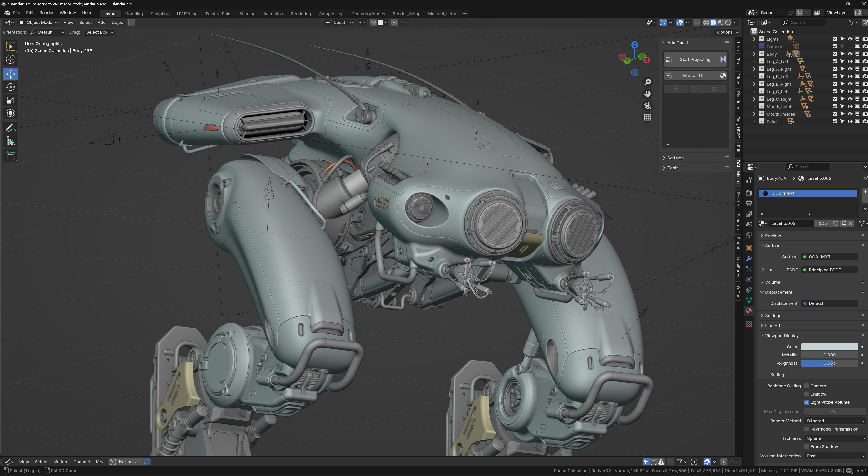Toggle camera view icon in viewport
Screen dimensions: 868x476
[x=647, y=105]
